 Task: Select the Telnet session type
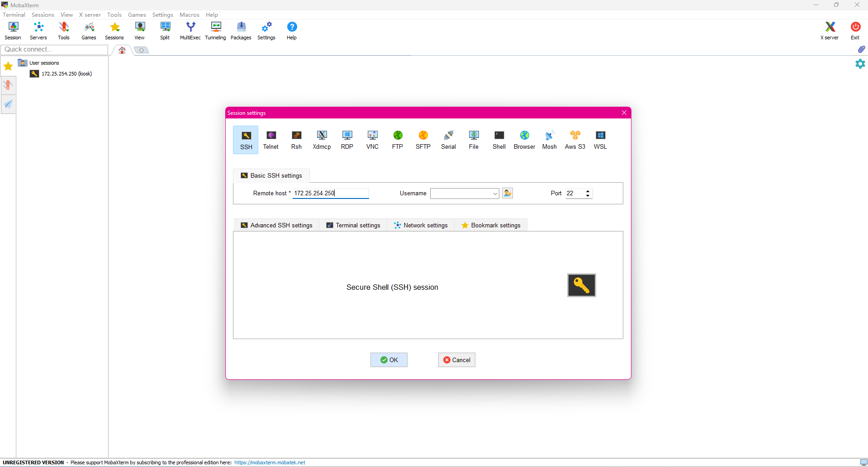click(271, 140)
